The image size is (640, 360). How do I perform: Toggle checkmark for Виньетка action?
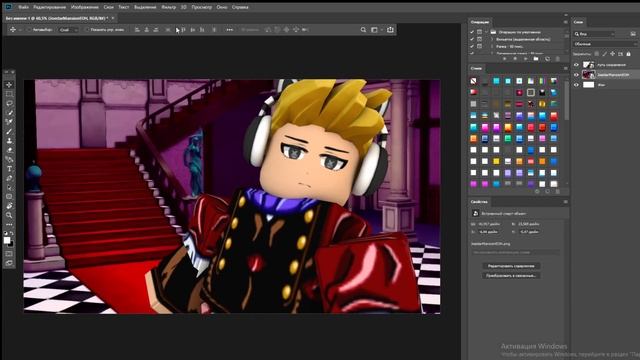472,39
